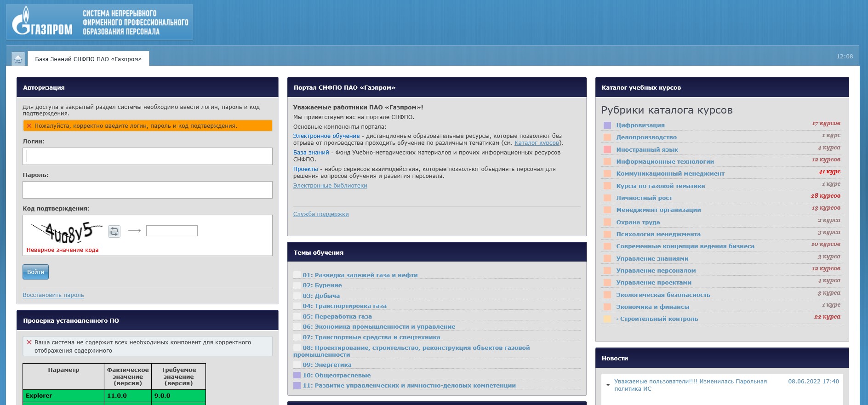Open Охрана труда category
The width and height of the screenshot is (868, 405).
pyautogui.click(x=638, y=222)
